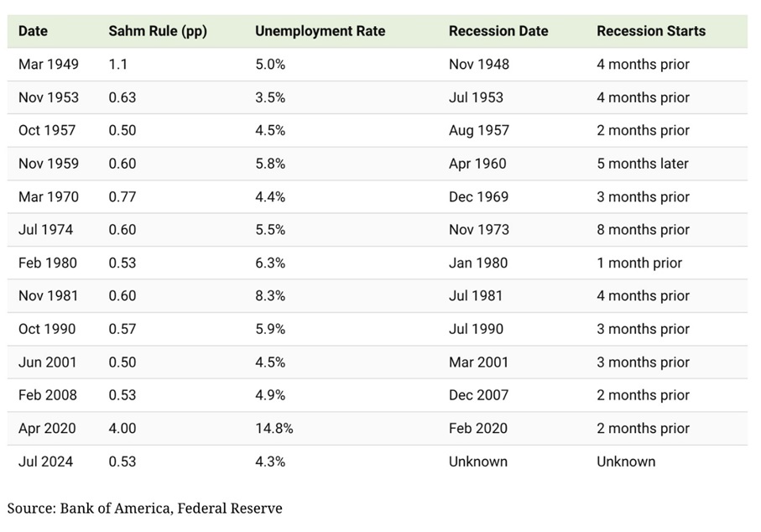The height and width of the screenshot is (532, 761).
Task: Click the "8 months prior" cell
Action: tap(643, 230)
